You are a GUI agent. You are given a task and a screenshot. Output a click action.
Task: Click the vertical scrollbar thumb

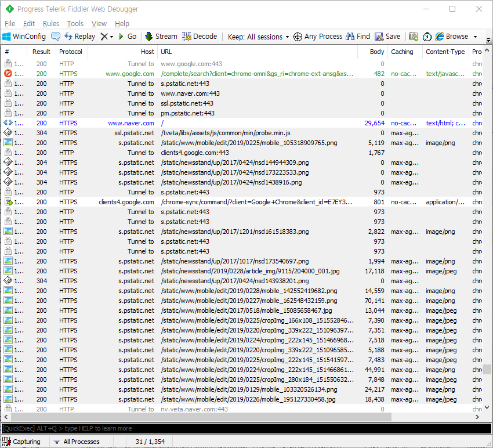[487, 369]
